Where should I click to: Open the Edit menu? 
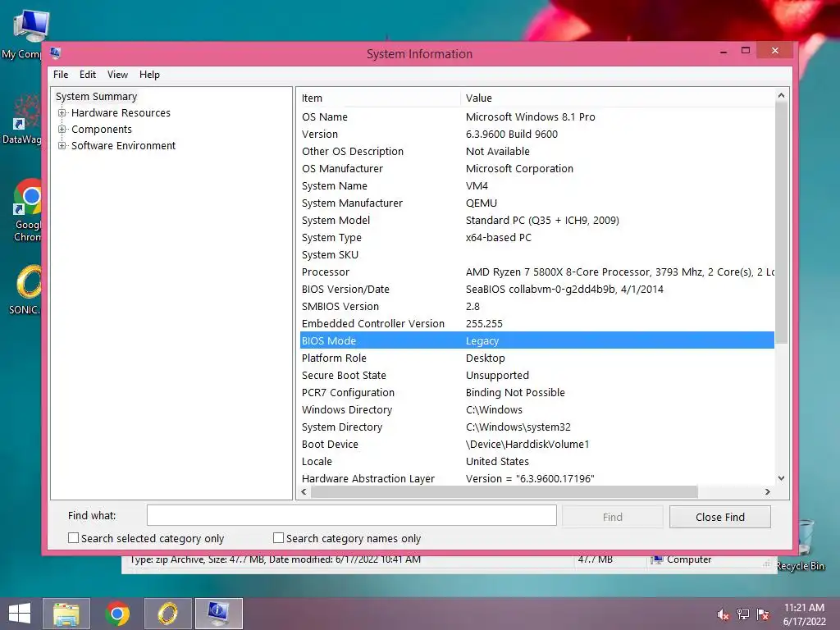(x=87, y=75)
